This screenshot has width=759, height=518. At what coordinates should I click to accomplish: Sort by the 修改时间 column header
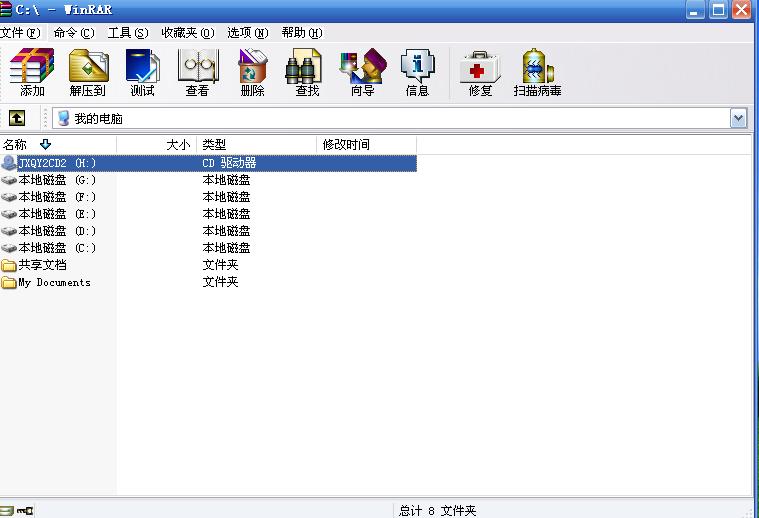pyautogui.click(x=366, y=144)
